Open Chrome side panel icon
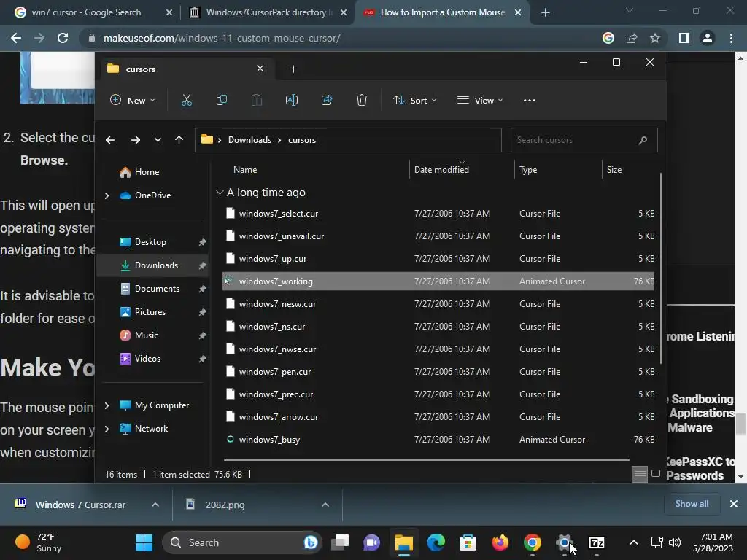Viewport: 747px width, 560px height. 684,38
